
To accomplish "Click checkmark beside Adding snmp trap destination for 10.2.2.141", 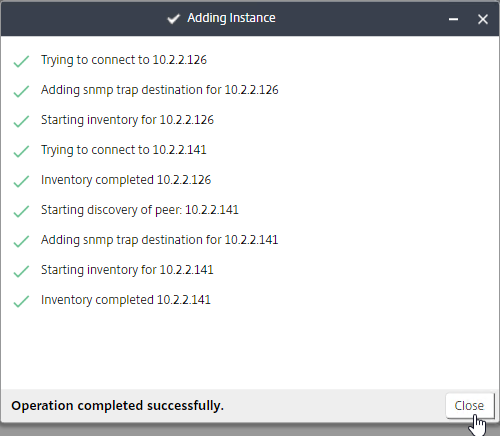I will 21,241.
